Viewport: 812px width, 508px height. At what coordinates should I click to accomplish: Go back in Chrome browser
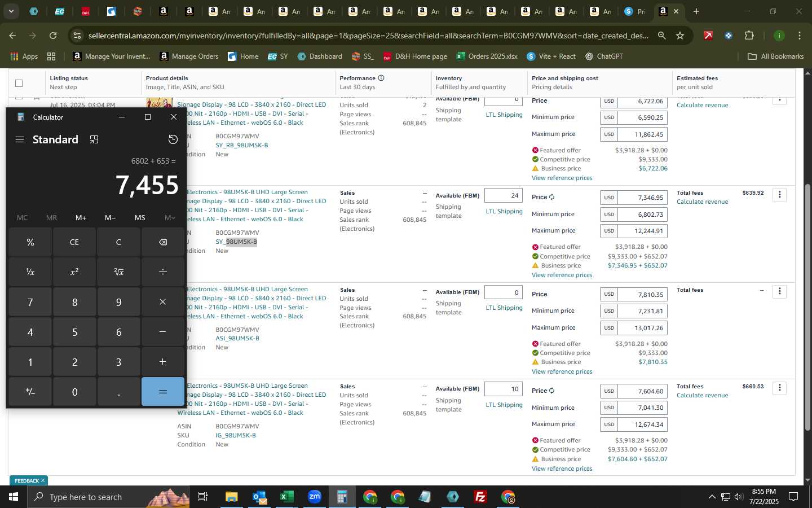(x=12, y=36)
